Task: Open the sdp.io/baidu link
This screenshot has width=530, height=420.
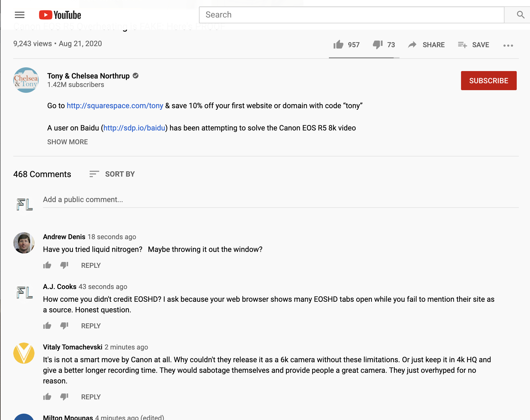Action: (x=134, y=128)
